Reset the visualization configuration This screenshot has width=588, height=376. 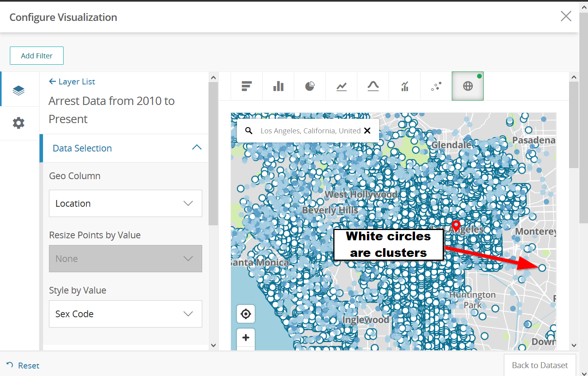(x=23, y=366)
